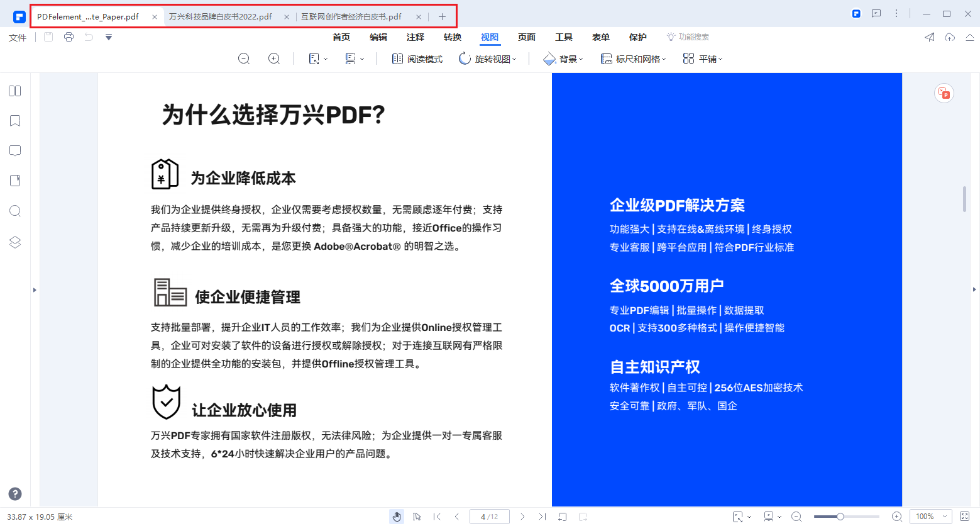Go to the last page of the document
Viewport: 980px width, 526px height.
click(542, 516)
